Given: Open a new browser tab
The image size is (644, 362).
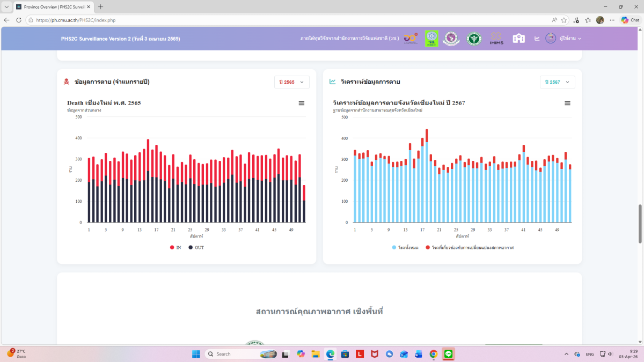Looking at the screenshot, I should (100, 7).
